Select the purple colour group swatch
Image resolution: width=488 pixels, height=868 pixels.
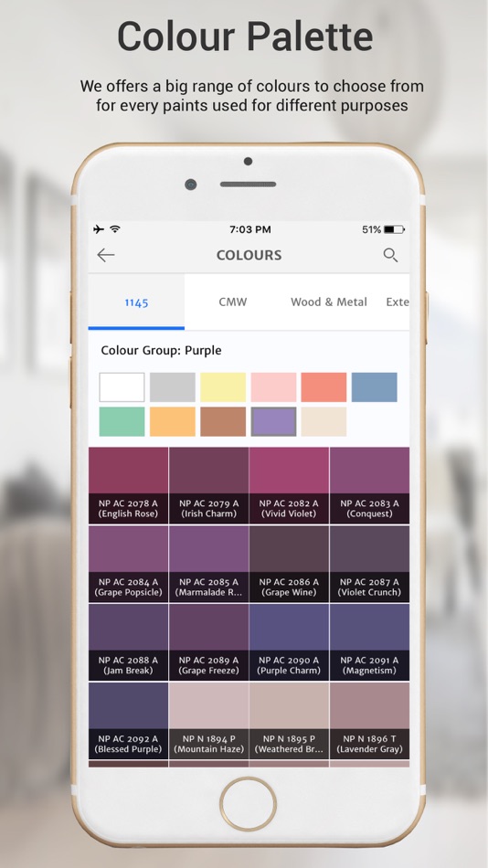[273, 422]
